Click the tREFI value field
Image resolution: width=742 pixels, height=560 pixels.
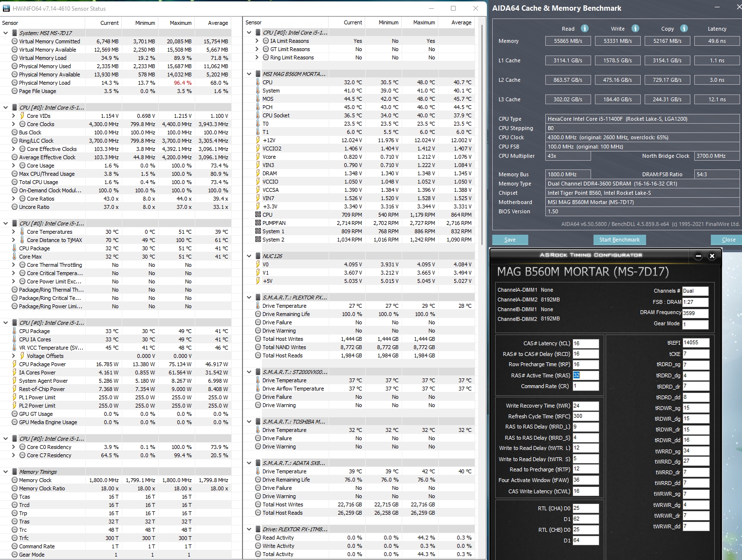(x=696, y=343)
